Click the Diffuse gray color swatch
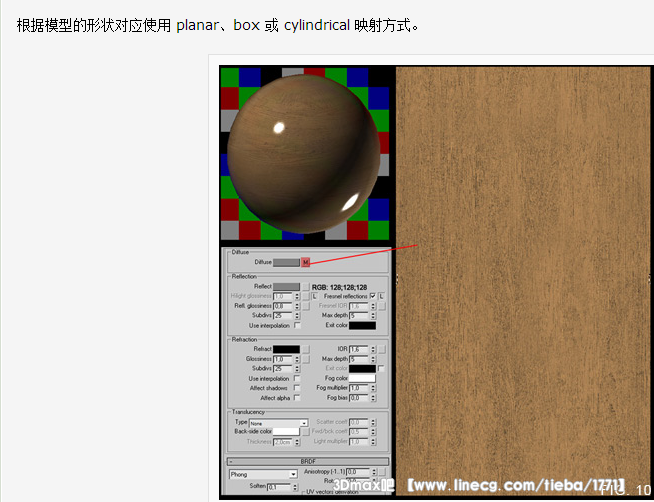 pos(286,262)
